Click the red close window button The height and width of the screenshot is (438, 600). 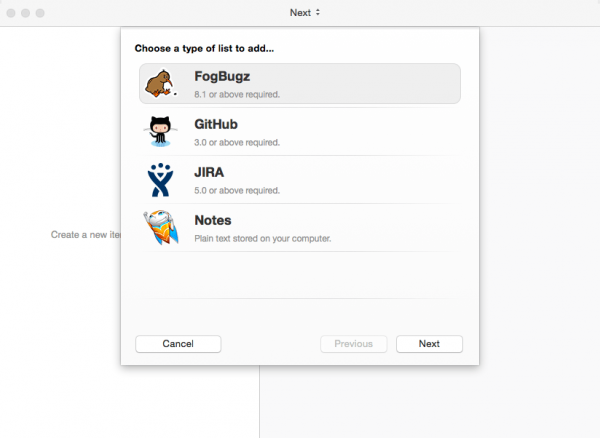coord(11,13)
